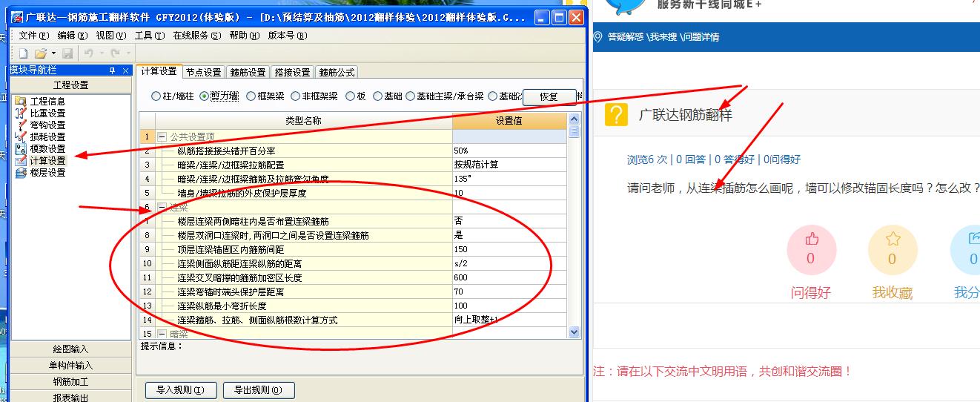Switch to the 计算设置 tab

pos(159,71)
